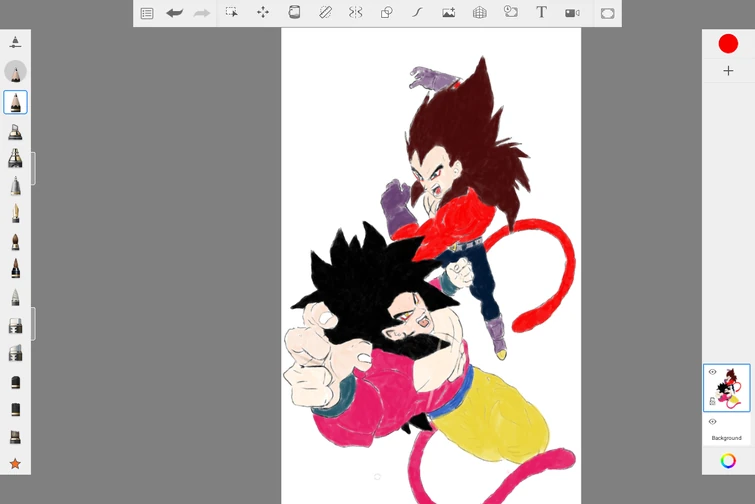
Task: Open brush properties slider icon
Action: (15, 42)
